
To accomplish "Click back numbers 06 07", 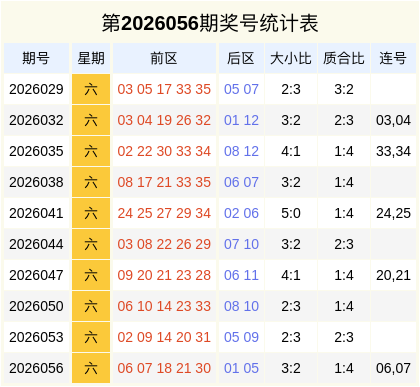I will pos(241,182).
